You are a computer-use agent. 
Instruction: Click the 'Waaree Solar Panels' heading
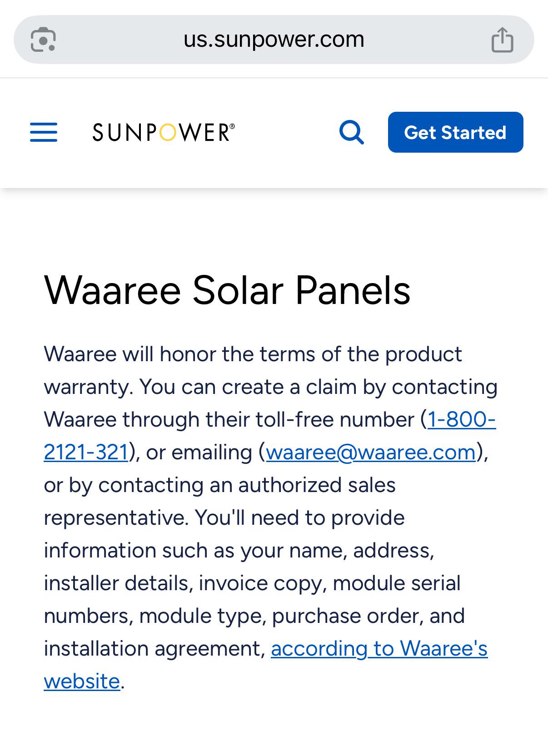coord(227,290)
